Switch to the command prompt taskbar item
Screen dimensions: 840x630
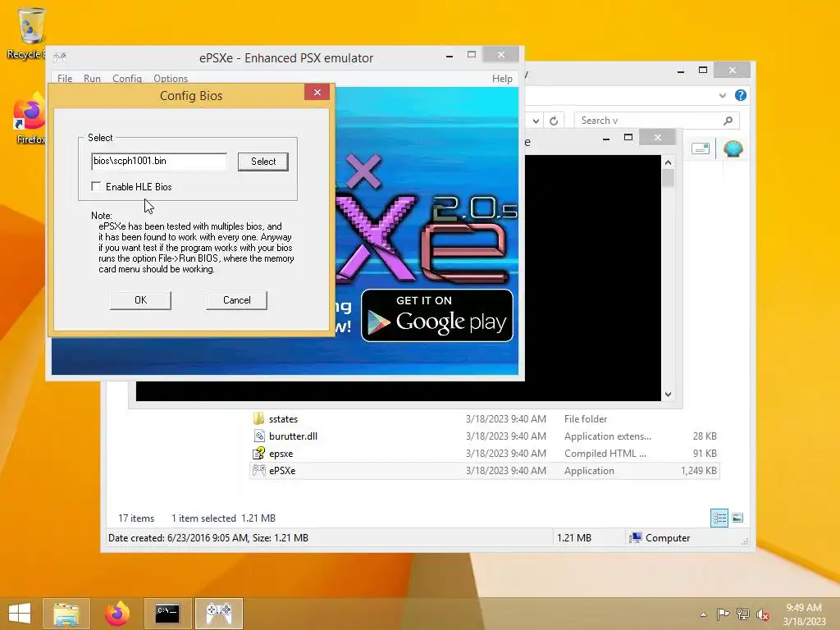[x=167, y=614]
